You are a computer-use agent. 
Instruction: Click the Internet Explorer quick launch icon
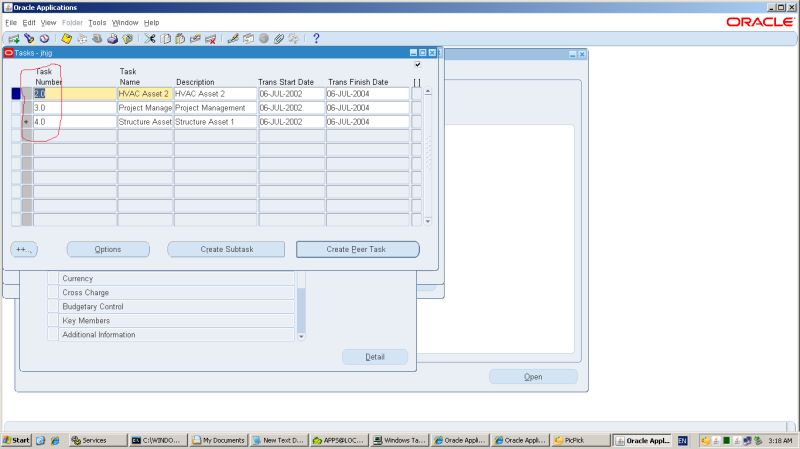pos(55,440)
